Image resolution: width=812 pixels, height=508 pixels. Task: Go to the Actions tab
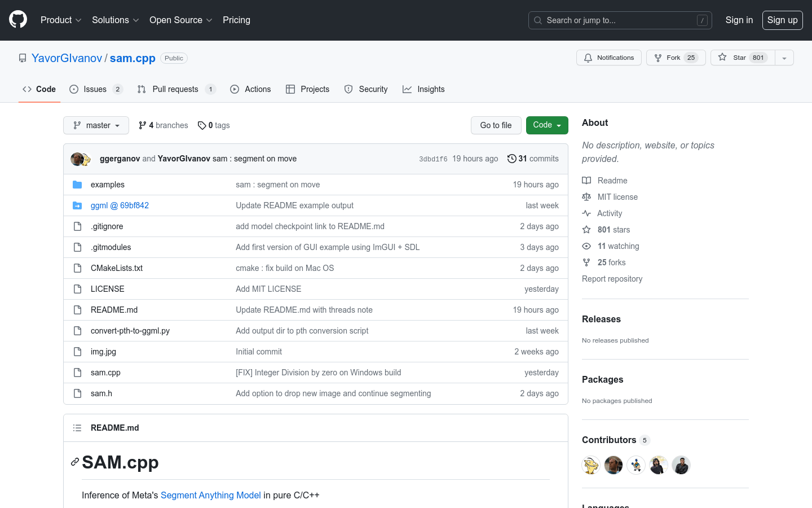click(250, 89)
